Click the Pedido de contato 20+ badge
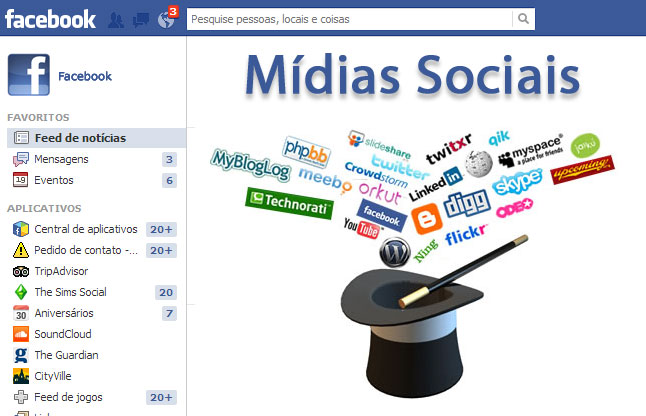Viewport: 646px width, 416px height. [x=161, y=250]
